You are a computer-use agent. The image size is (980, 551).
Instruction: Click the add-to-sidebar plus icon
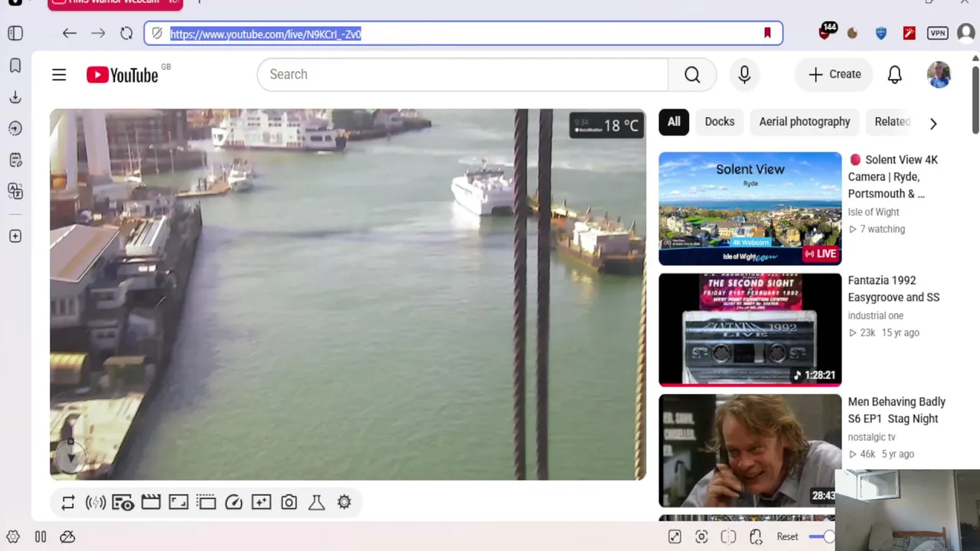[x=15, y=236]
